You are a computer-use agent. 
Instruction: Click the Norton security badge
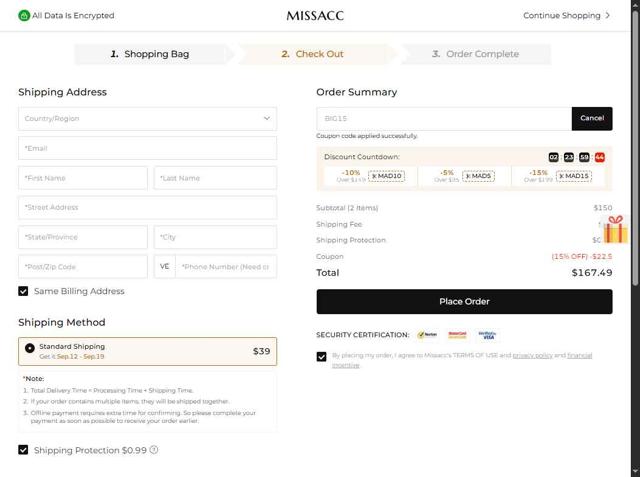point(427,335)
